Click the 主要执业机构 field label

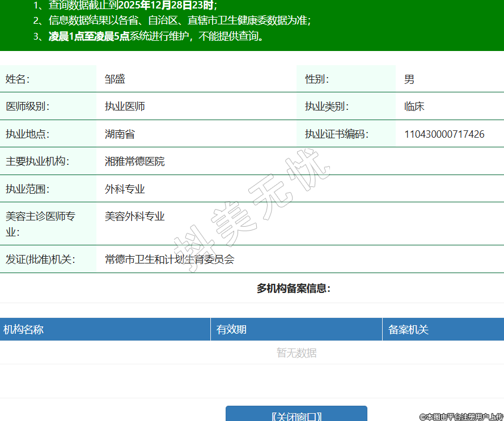(37, 161)
